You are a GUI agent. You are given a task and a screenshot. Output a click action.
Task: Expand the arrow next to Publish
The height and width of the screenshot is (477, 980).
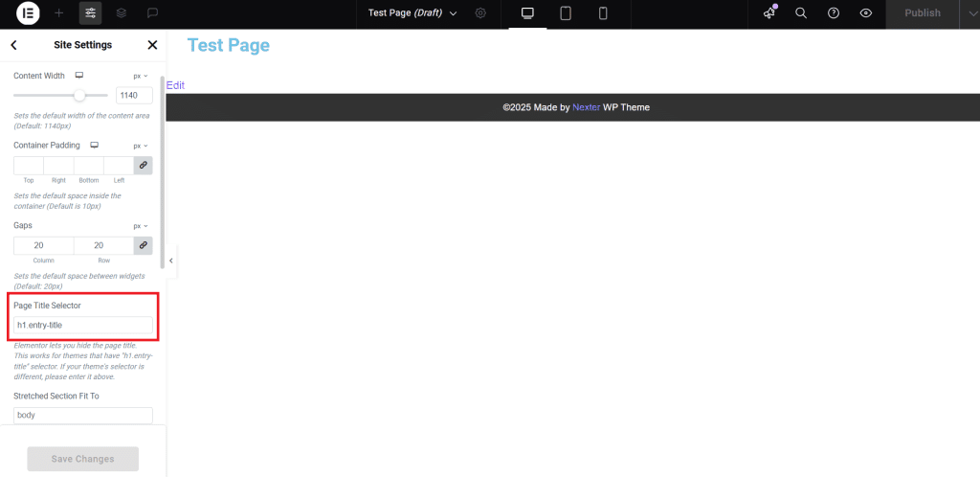pos(962,13)
